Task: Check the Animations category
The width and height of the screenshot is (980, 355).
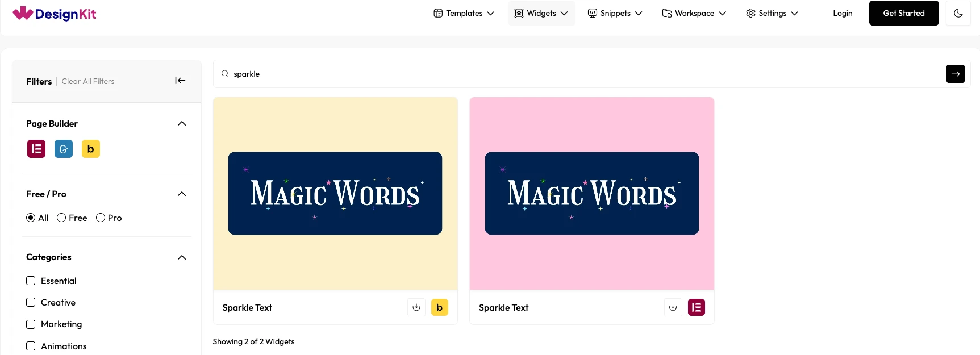Action: click(x=31, y=346)
